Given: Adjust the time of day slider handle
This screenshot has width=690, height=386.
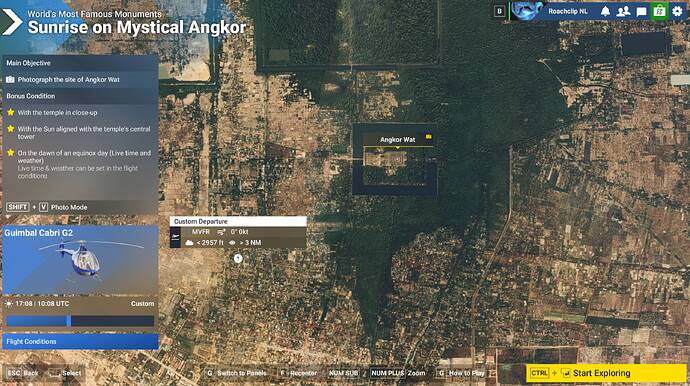Looking at the screenshot, I should tap(69, 320).
